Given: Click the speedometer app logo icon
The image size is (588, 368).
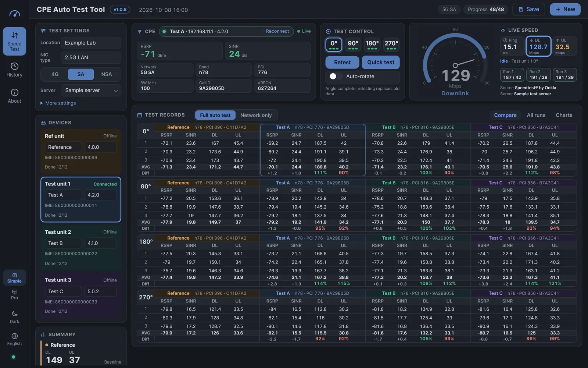Looking at the screenshot, I should [14, 14].
